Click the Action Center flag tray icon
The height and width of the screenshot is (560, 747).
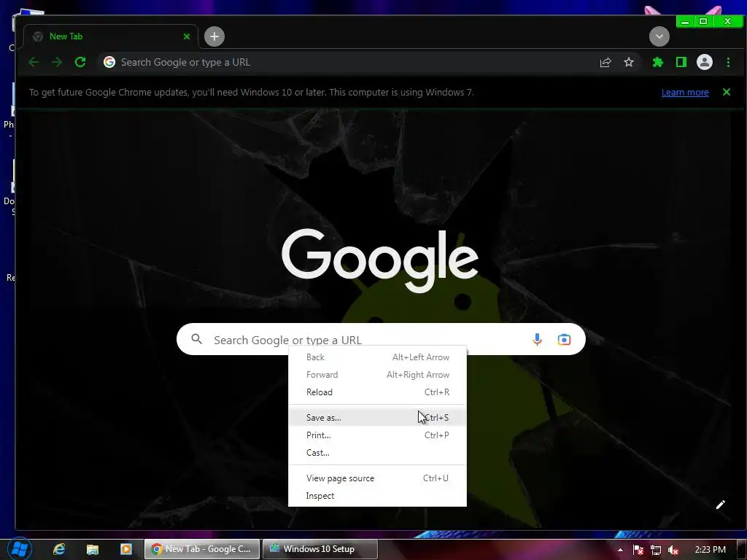click(x=638, y=550)
